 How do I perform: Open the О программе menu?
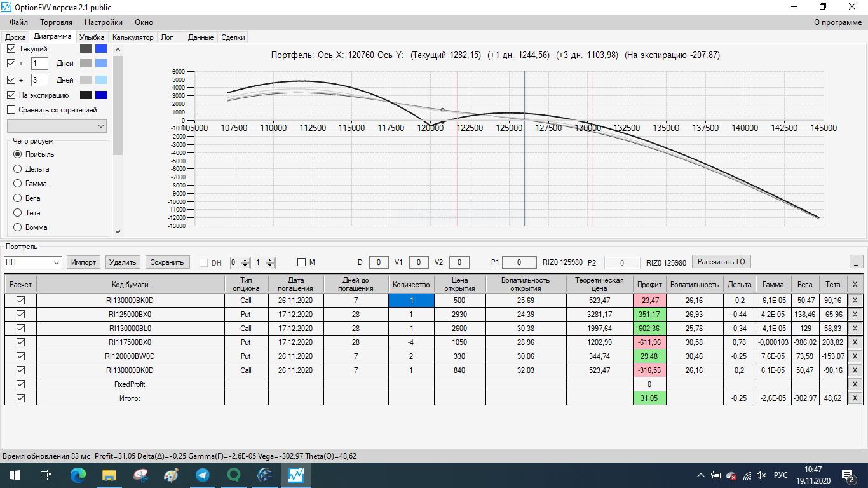pyautogui.click(x=837, y=22)
